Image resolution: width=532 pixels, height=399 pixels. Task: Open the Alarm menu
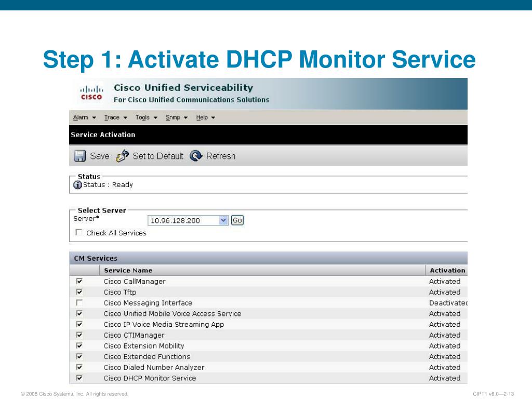[85, 117]
